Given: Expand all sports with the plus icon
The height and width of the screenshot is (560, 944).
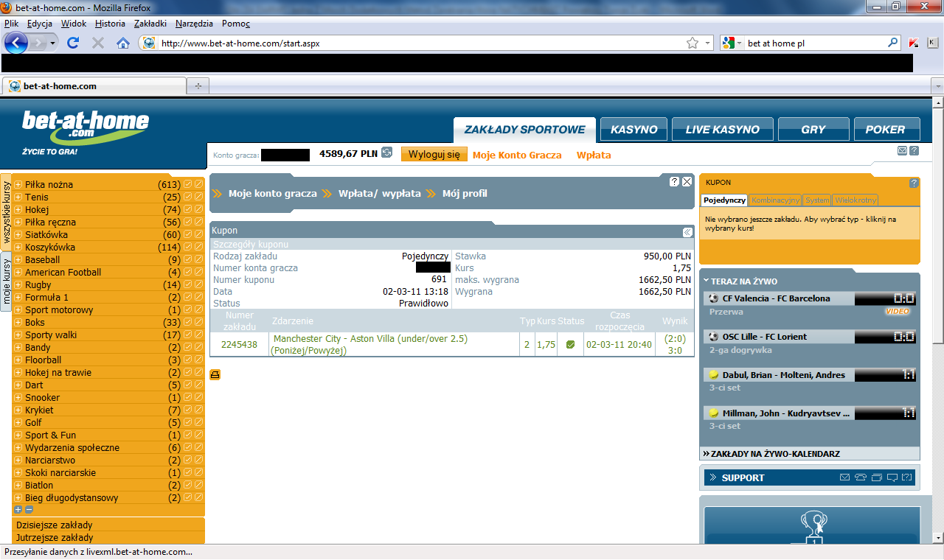Looking at the screenshot, I should point(18,509).
